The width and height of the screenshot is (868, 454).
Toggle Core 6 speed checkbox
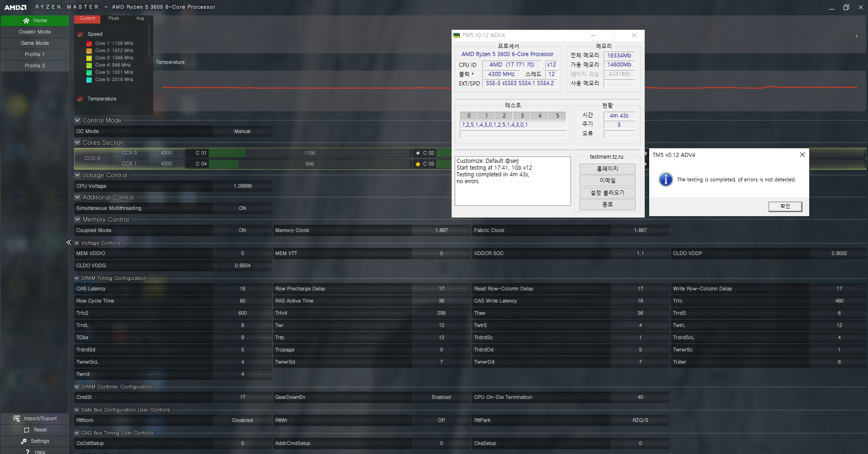tap(89, 80)
